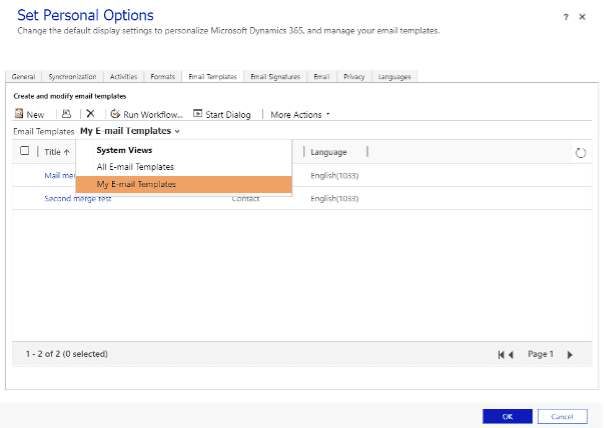Choose My E-mail Templates from the list

click(x=136, y=185)
